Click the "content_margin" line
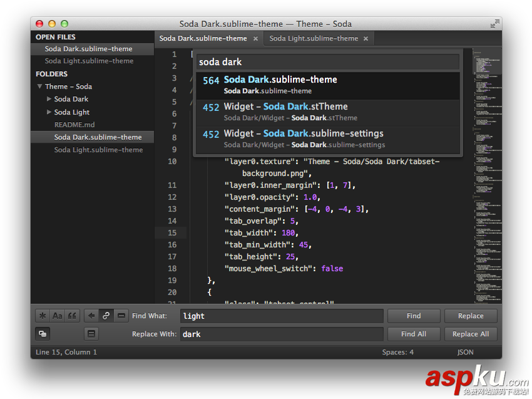Viewport: 532px width, 399px height. [x=296, y=209]
